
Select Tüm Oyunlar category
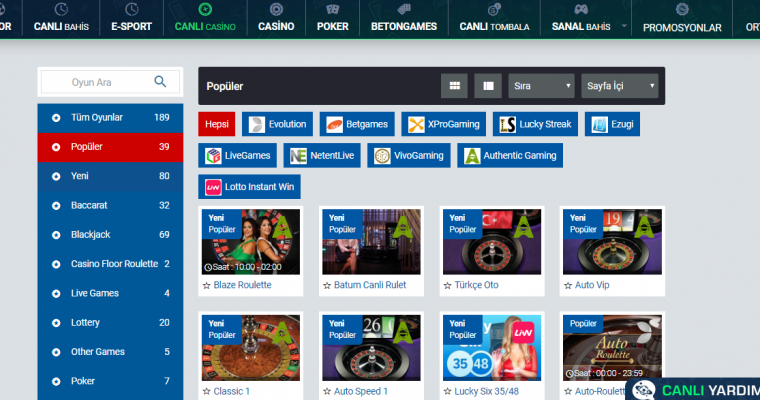click(x=111, y=118)
